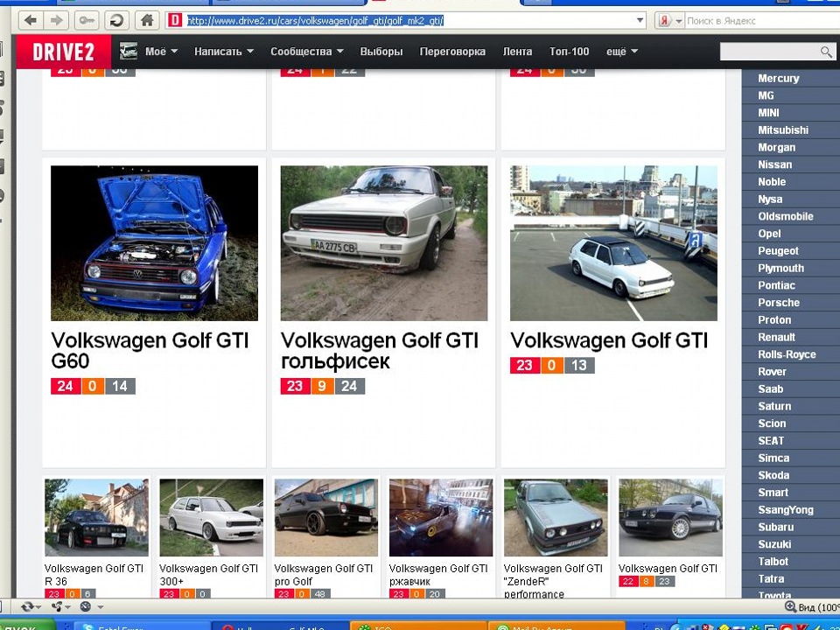Open Volkswagen Golf GTI G60 title link
This screenshot has width=840, height=630.
[x=150, y=350]
